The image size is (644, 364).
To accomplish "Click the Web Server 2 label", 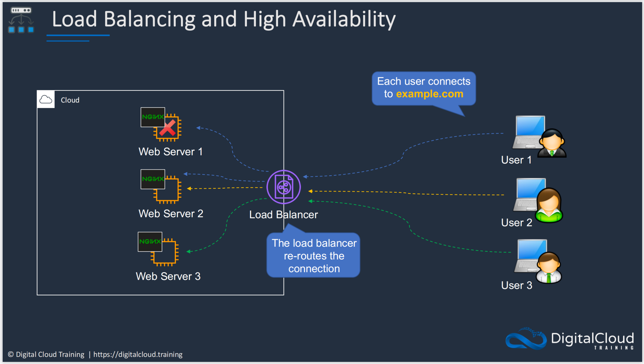I will tap(171, 214).
